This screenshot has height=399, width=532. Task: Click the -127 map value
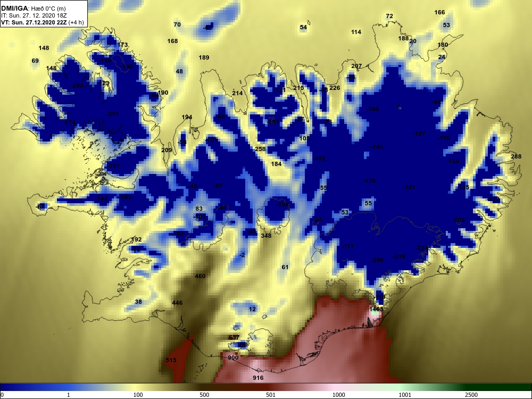point(419,134)
